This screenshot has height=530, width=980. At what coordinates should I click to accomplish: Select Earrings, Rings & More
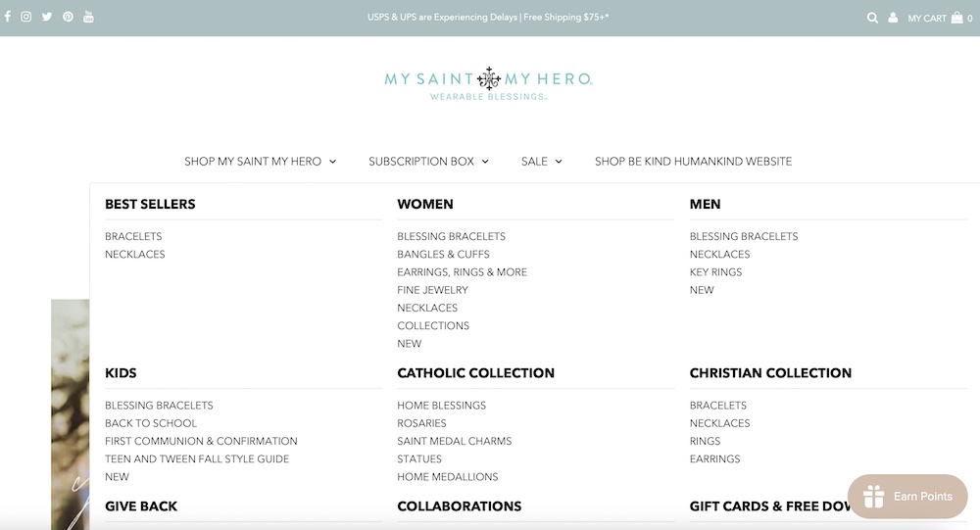[462, 272]
